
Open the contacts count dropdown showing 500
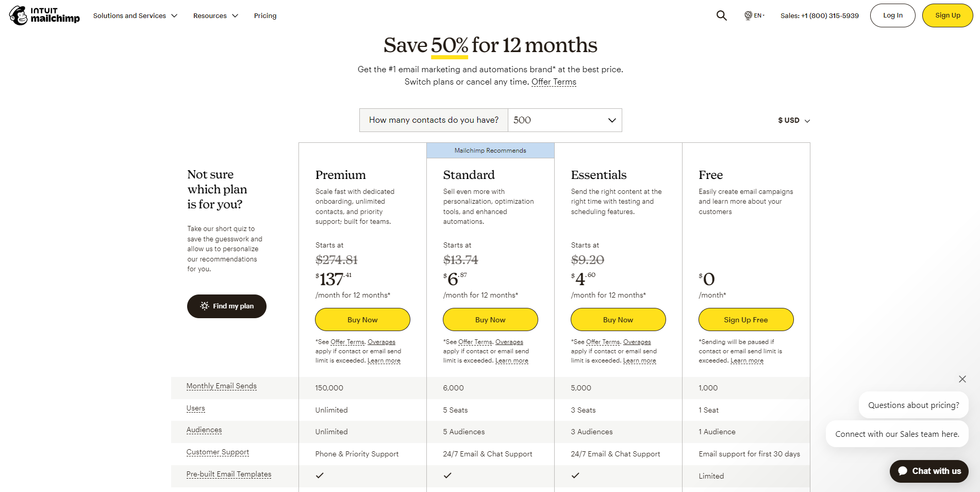tap(564, 120)
